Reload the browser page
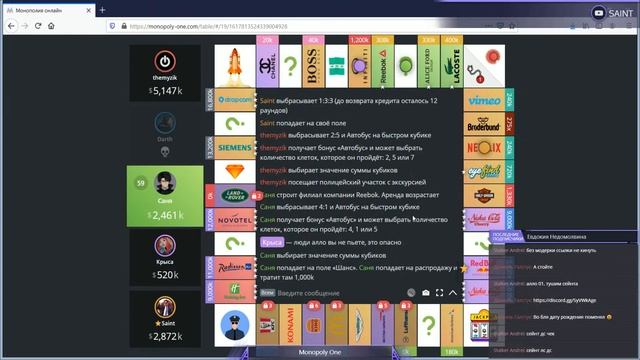 click(x=38, y=26)
